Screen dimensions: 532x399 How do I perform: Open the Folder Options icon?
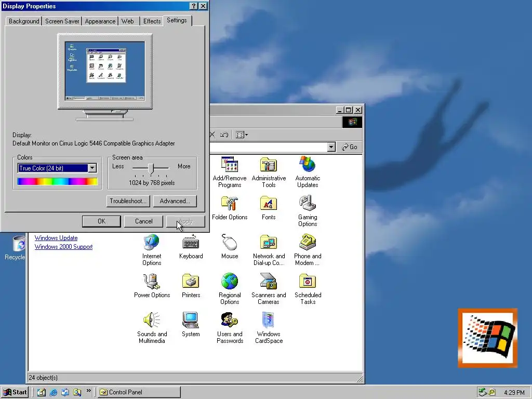click(230, 208)
